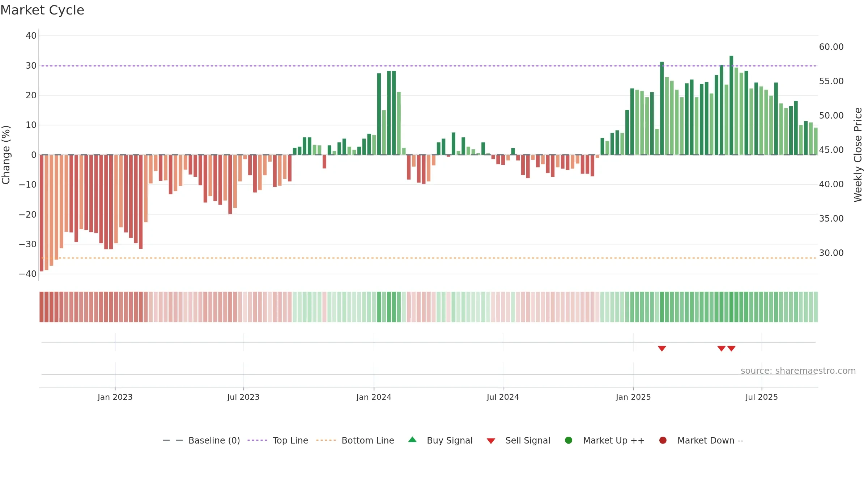Toggle the Sell Signal legend entry
868x488 pixels.
pos(518,440)
